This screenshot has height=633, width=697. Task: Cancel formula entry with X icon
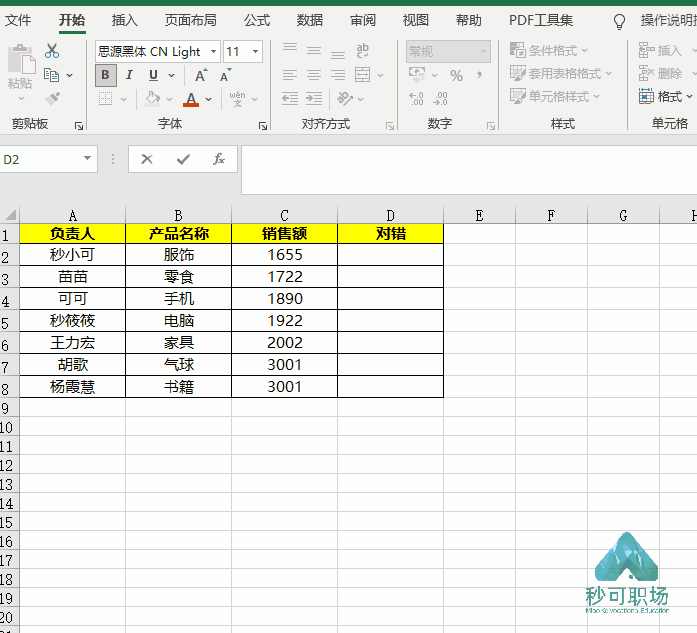(147, 159)
